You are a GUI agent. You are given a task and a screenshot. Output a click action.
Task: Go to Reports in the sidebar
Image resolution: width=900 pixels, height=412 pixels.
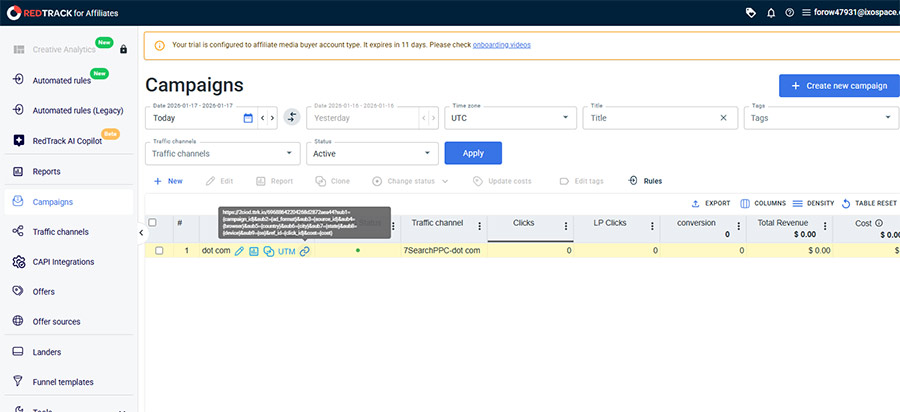pos(46,172)
